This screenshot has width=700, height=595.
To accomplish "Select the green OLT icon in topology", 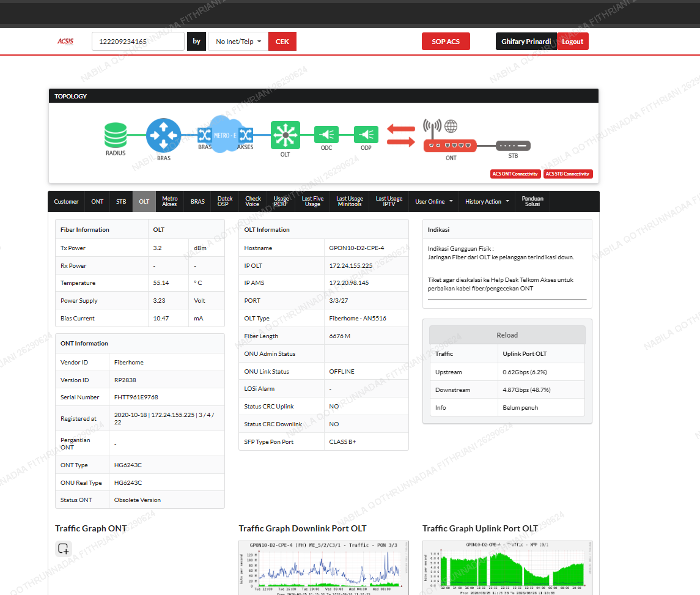I will [x=286, y=135].
